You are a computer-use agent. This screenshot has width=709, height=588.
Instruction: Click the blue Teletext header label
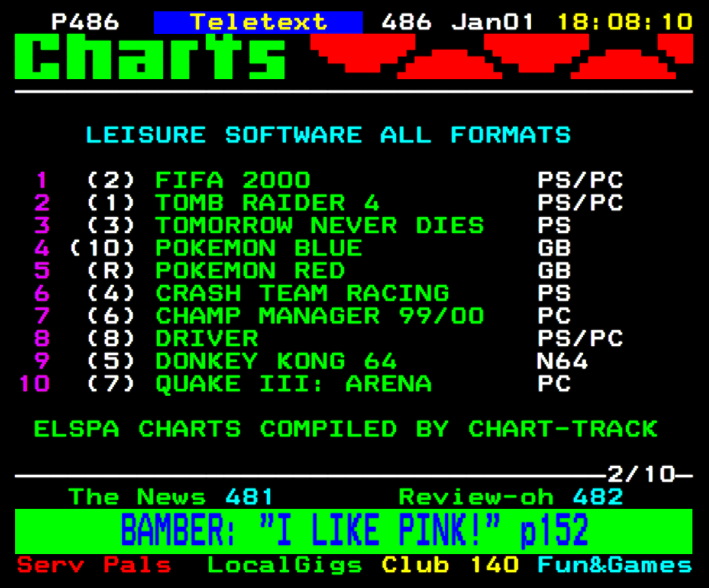coord(258,23)
